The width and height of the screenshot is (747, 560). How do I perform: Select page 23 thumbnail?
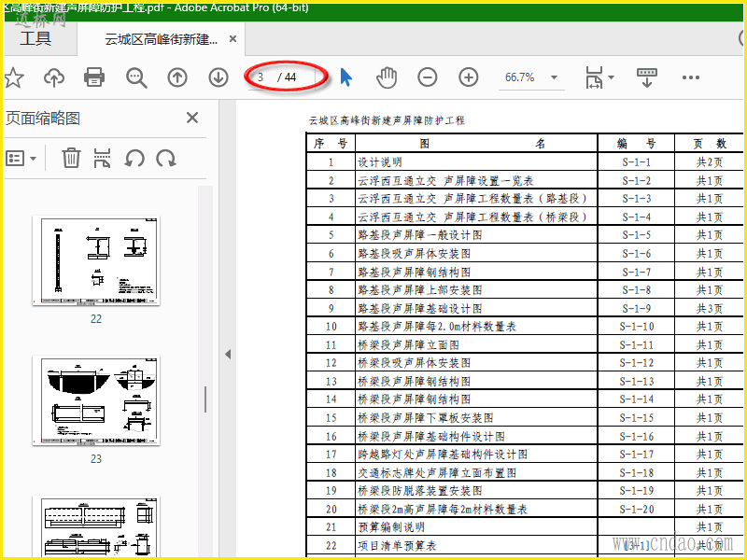(96, 400)
